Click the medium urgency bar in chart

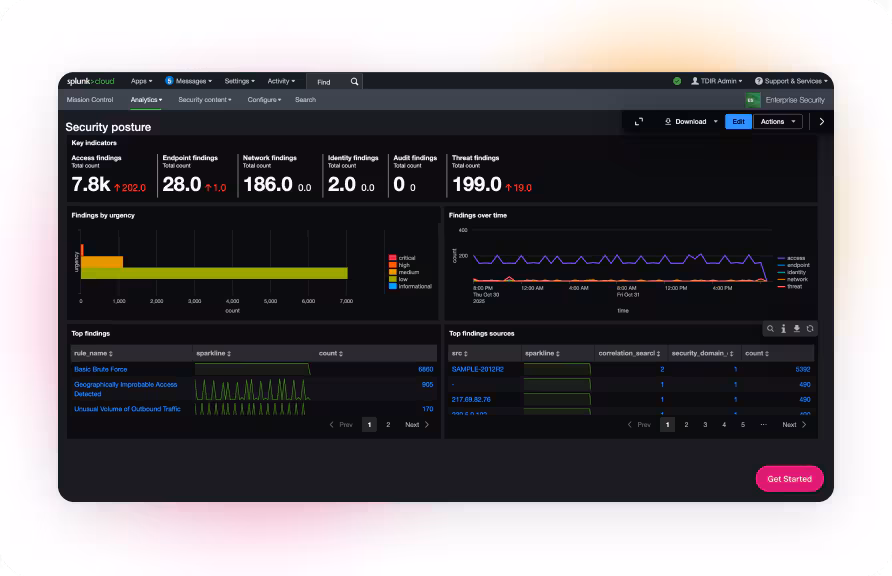click(102, 262)
